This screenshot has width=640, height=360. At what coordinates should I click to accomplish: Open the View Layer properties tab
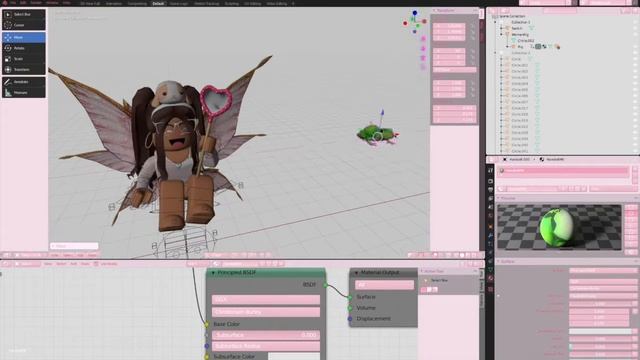[x=490, y=198]
